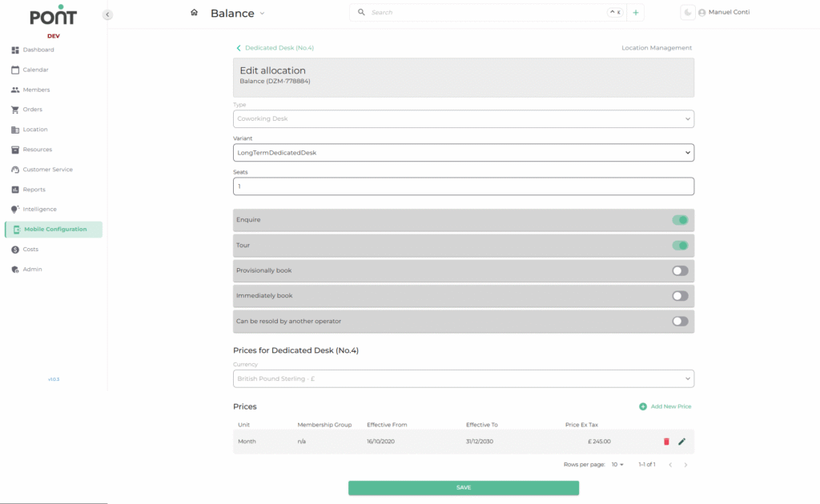This screenshot has width=820, height=504.
Task: Delete the Month price row
Action: click(x=666, y=442)
